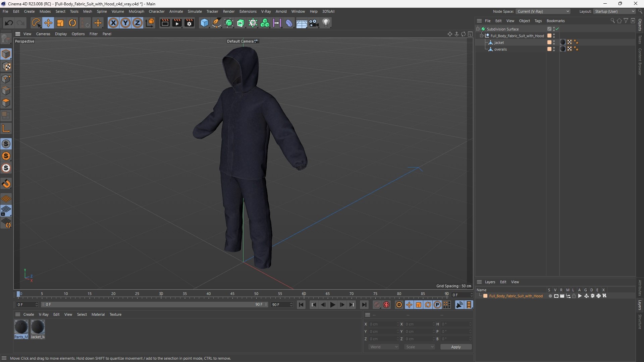Switch to Texture mode in left toolbar
Viewport: 644px width, 362px height.
pos(6,66)
